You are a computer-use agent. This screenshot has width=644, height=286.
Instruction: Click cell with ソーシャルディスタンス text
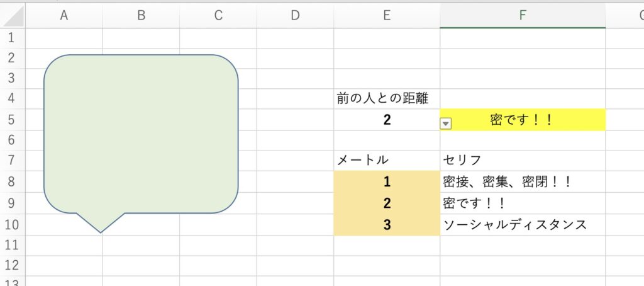point(523,224)
